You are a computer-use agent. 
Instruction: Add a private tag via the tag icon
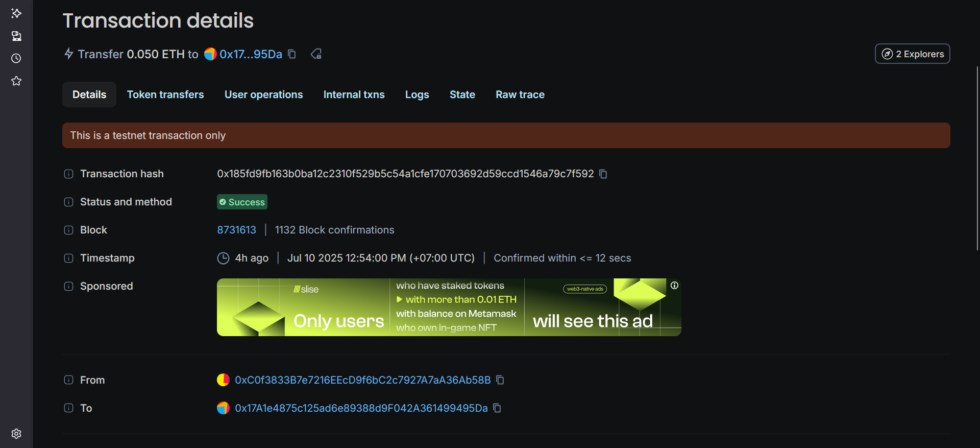click(x=316, y=54)
